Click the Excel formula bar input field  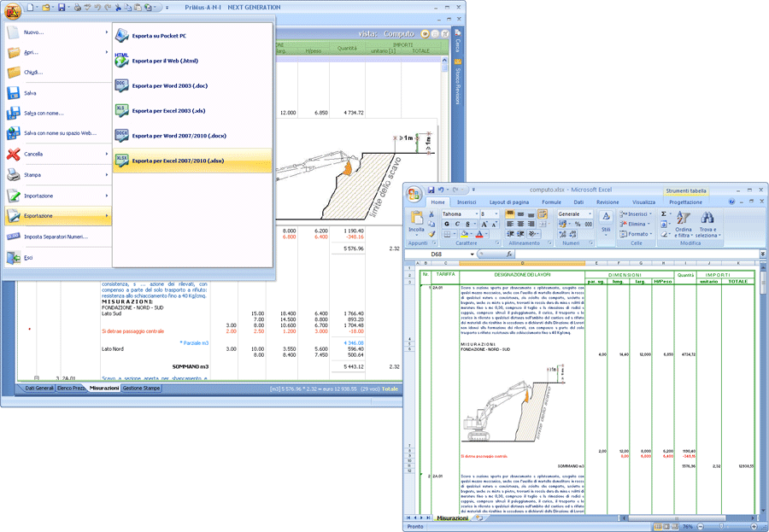(x=636, y=254)
